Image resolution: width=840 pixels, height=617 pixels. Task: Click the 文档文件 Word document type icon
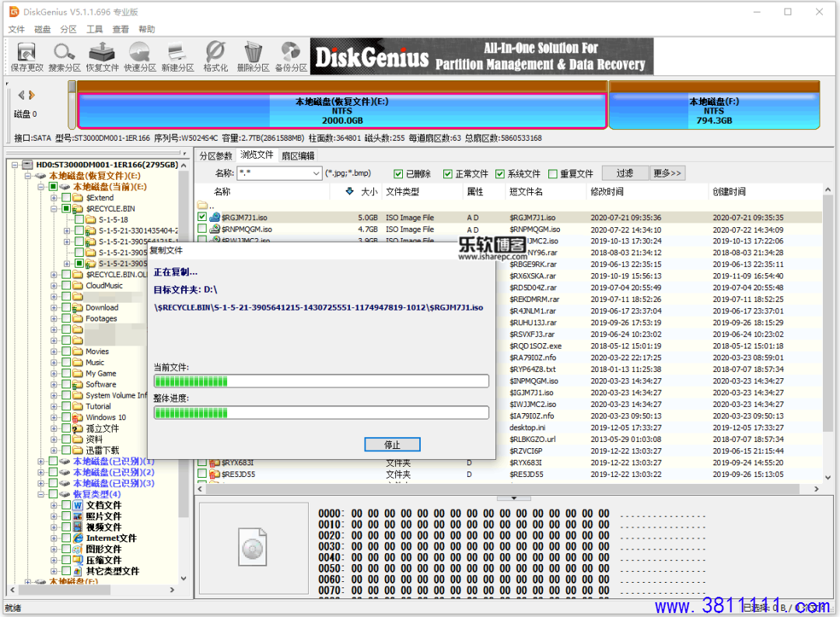point(79,506)
